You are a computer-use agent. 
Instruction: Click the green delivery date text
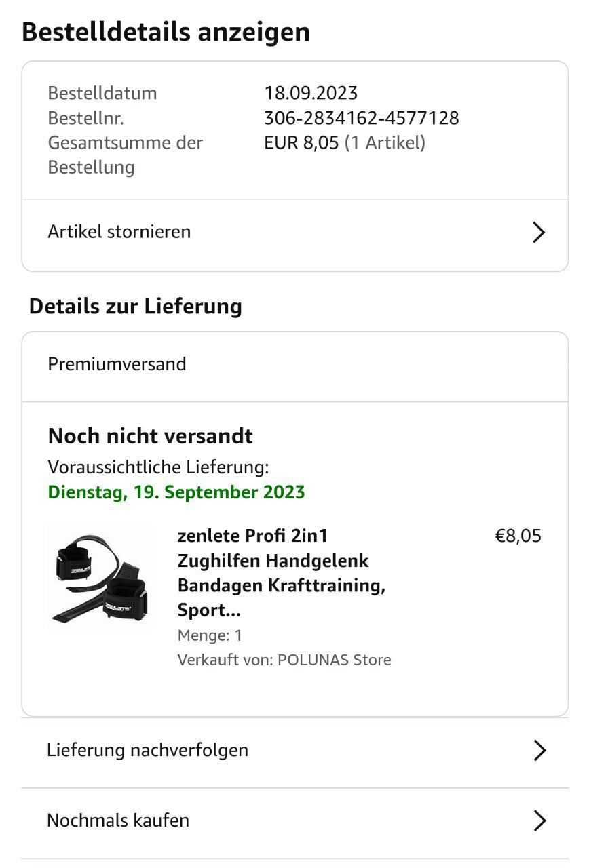pos(176,492)
